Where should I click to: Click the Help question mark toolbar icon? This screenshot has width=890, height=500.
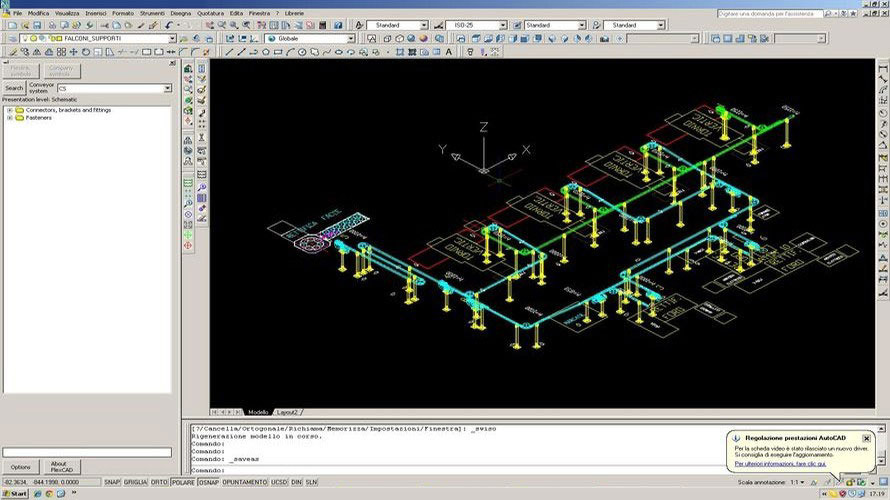click(338, 26)
